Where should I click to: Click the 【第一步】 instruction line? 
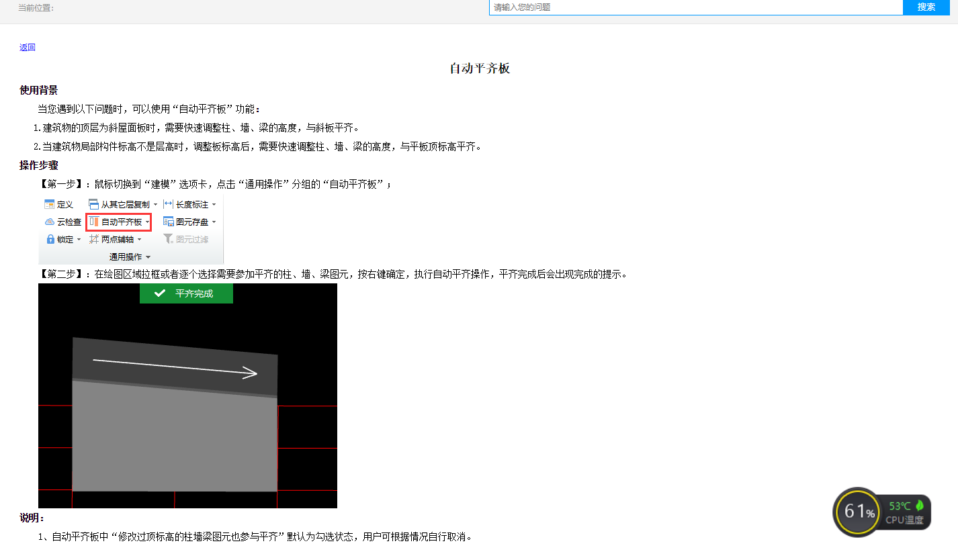coord(215,184)
